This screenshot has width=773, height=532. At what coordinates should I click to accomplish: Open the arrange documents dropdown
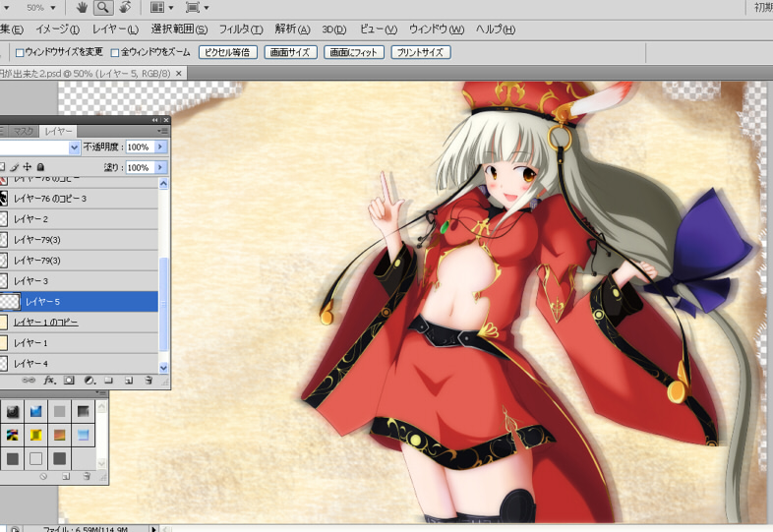(160, 7)
